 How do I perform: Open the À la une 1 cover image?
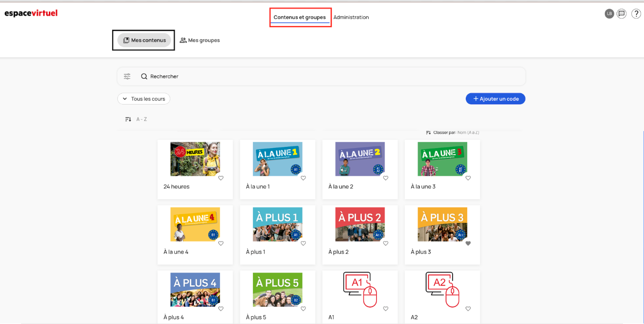pyautogui.click(x=278, y=159)
